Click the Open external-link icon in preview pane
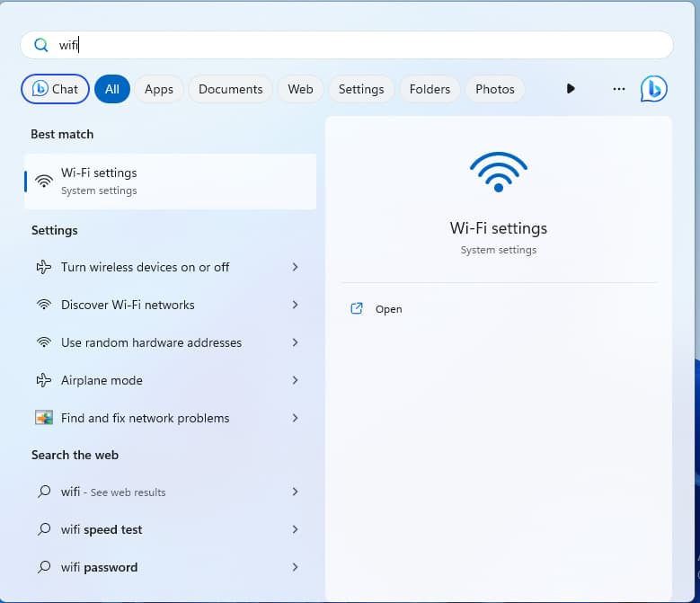Viewport: 700px width, 603px height. click(x=357, y=308)
